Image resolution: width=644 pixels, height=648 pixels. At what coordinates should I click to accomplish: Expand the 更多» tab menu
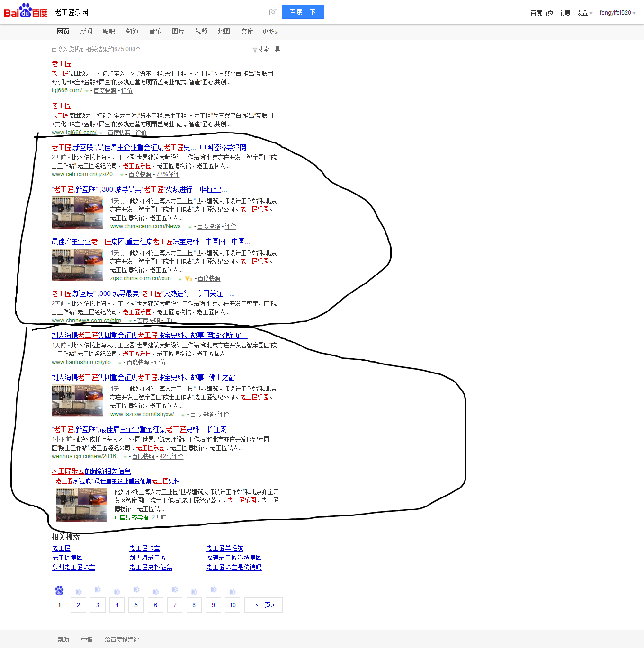click(270, 31)
